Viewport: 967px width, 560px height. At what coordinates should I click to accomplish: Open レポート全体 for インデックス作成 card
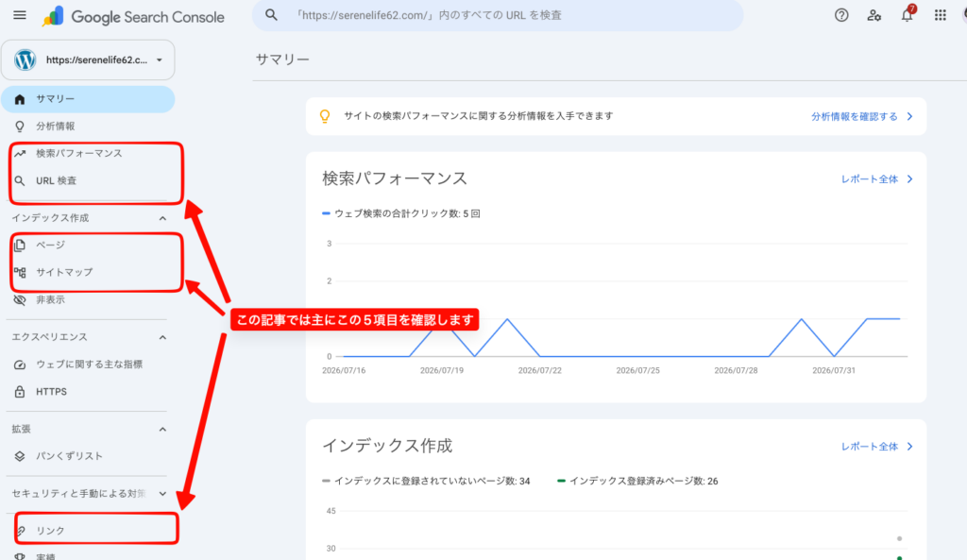coord(876,447)
